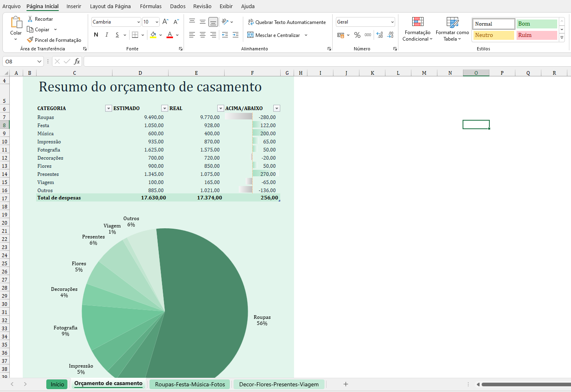Click the Recortar scissors icon
571x392 pixels.
(30, 19)
